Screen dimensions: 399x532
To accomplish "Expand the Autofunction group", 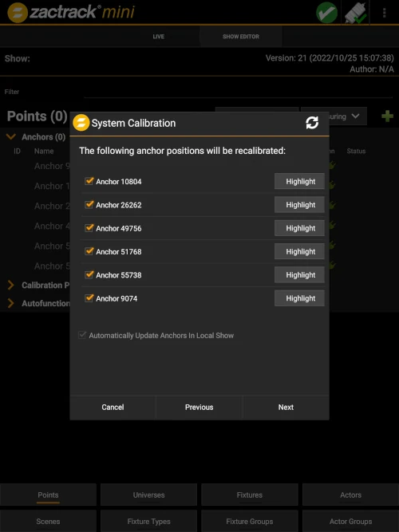I will [11, 303].
